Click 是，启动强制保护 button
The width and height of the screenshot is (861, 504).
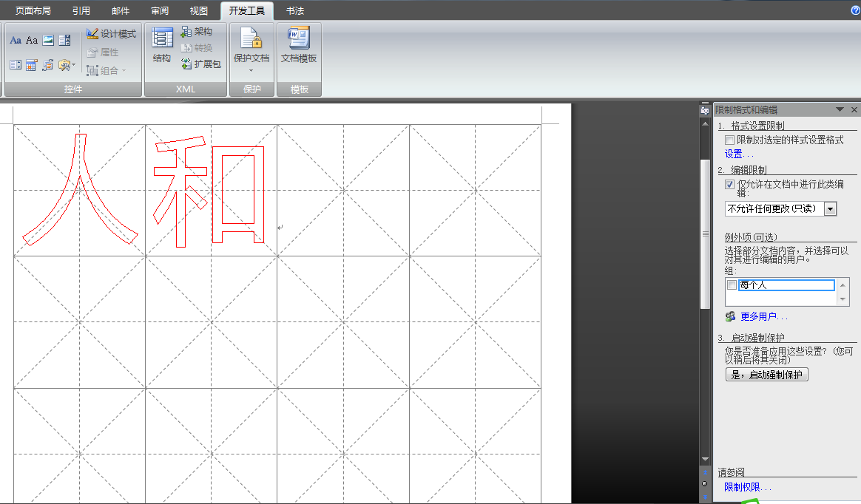point(767,375)
